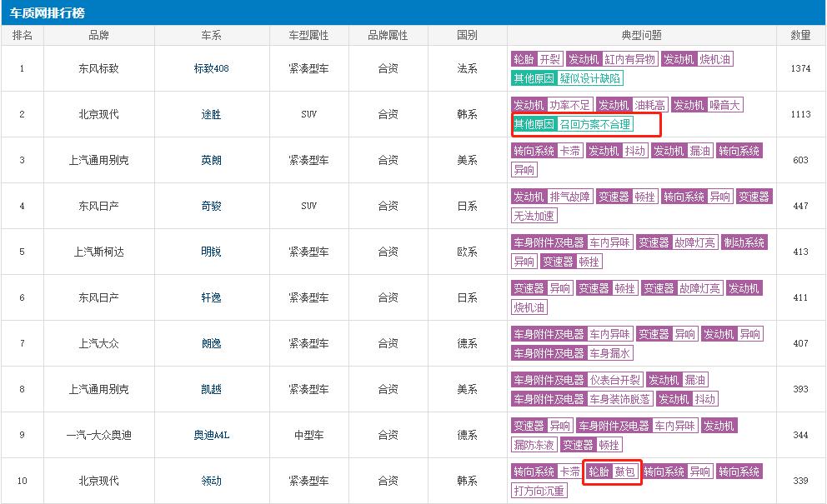Image resolution: width=827 pixels, height=504 pixels.
Task: Open the 英朗 vehicle series page
Action: [x=210, y=159]
